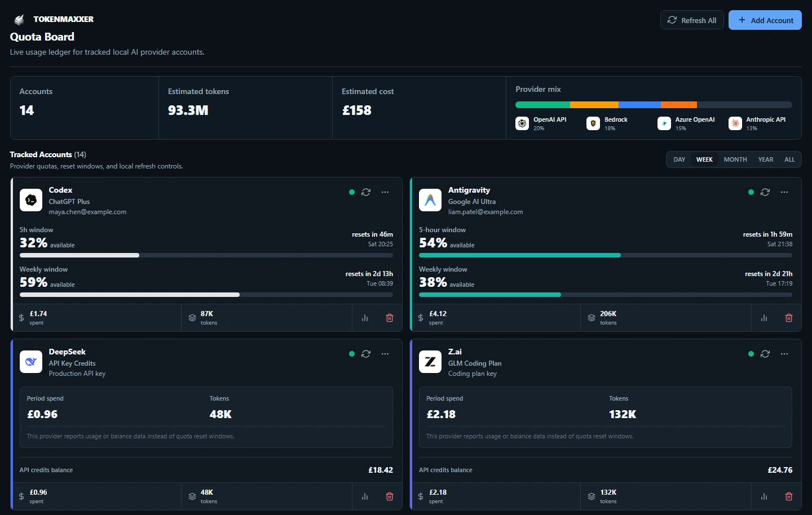This screenshot has width=812, height=515.
Task: Refresh the Z.ai account
Action: pyautogui.click(x=765, y=354)
